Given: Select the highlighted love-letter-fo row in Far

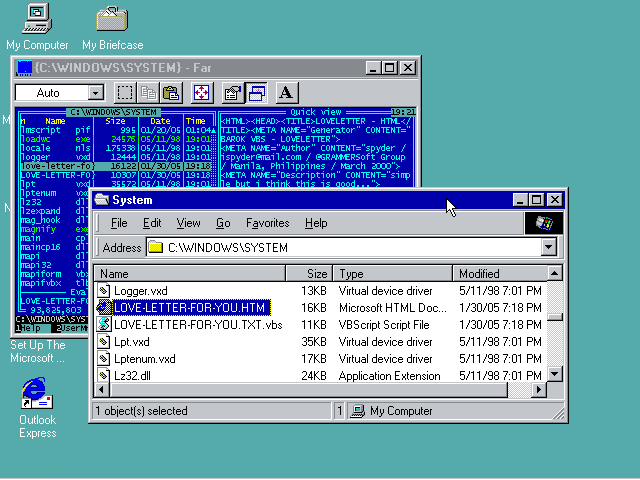Looking at the screenshot, I should 117,166.
